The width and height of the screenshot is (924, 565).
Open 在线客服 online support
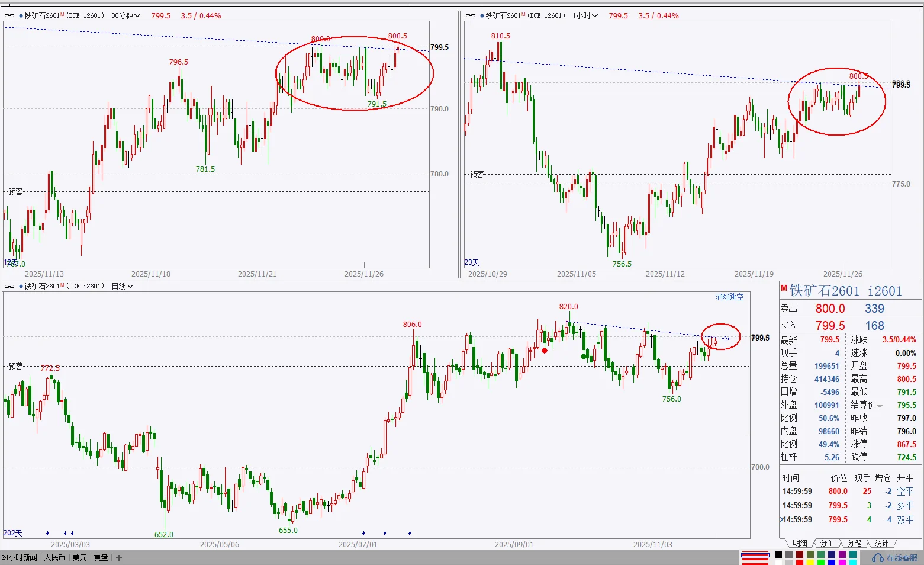point(895,558)
